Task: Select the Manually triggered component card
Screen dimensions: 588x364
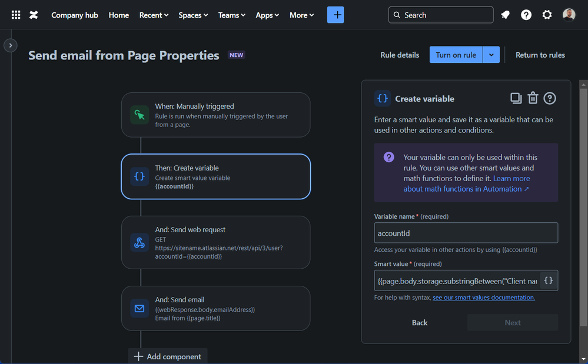Action: point(215,115)
